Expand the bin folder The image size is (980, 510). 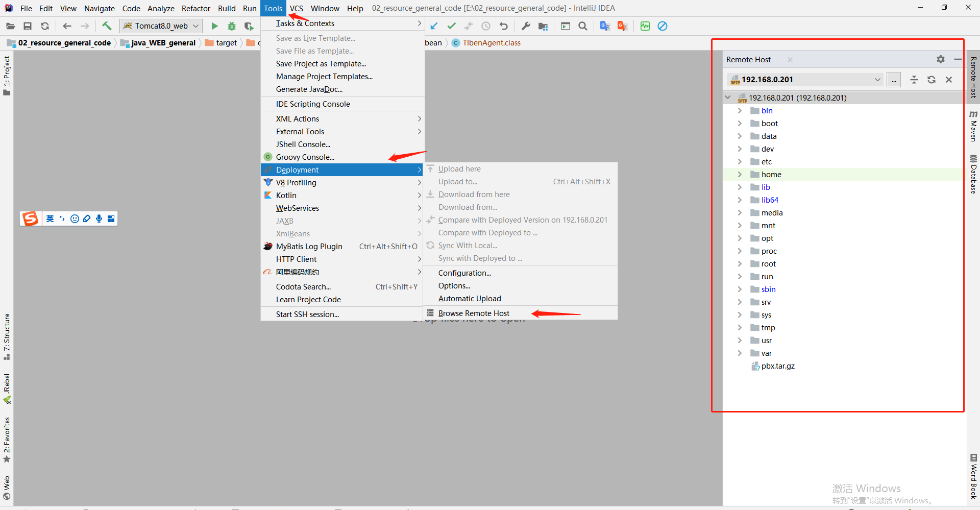point(740,110)
